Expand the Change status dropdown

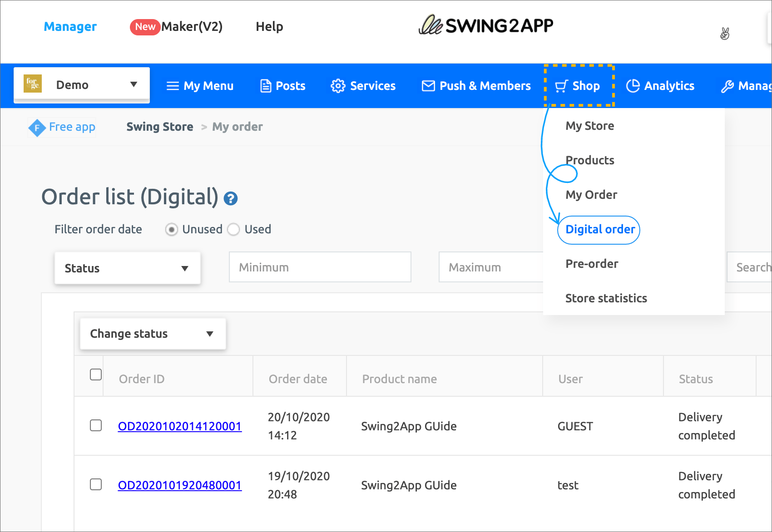(x=153, y=334)
